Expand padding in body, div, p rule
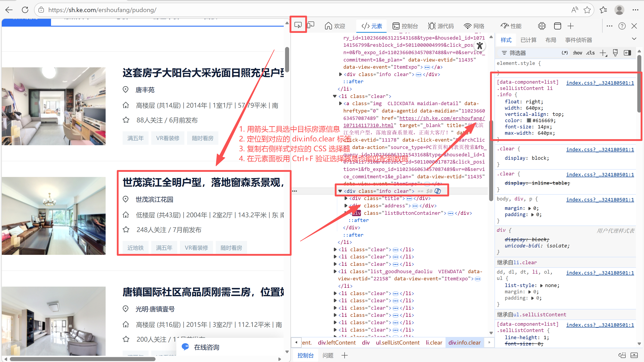 click(533, 215)
